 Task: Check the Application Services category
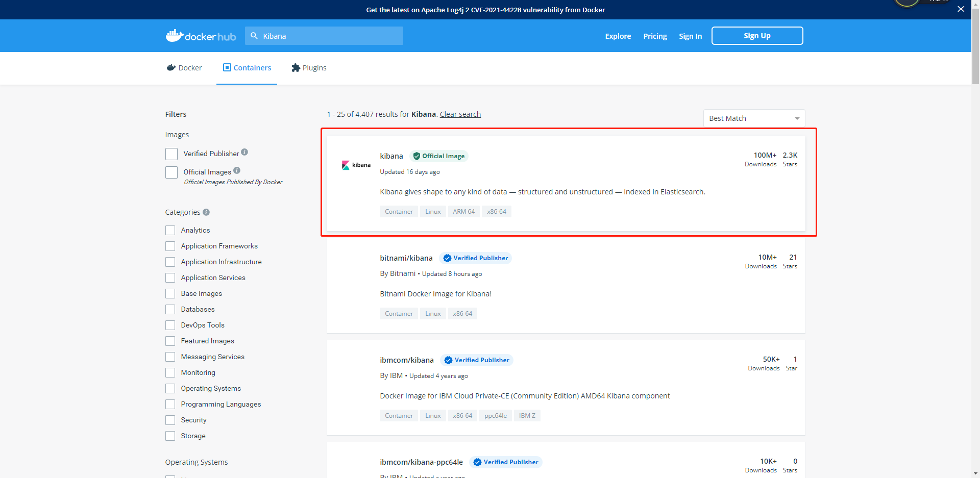170,278
